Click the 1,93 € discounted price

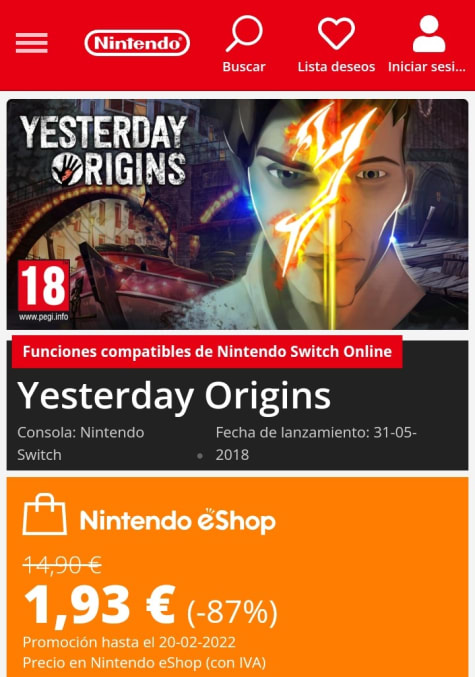100,605
